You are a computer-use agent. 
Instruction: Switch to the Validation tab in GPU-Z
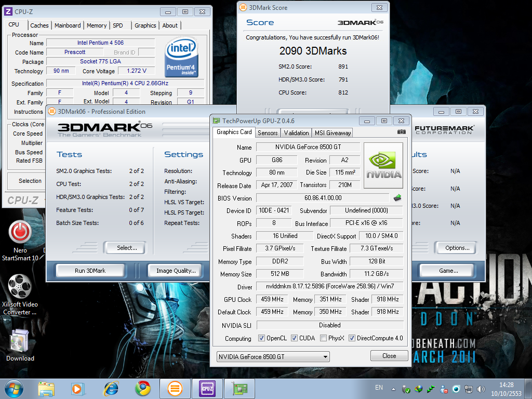(297, 133)
